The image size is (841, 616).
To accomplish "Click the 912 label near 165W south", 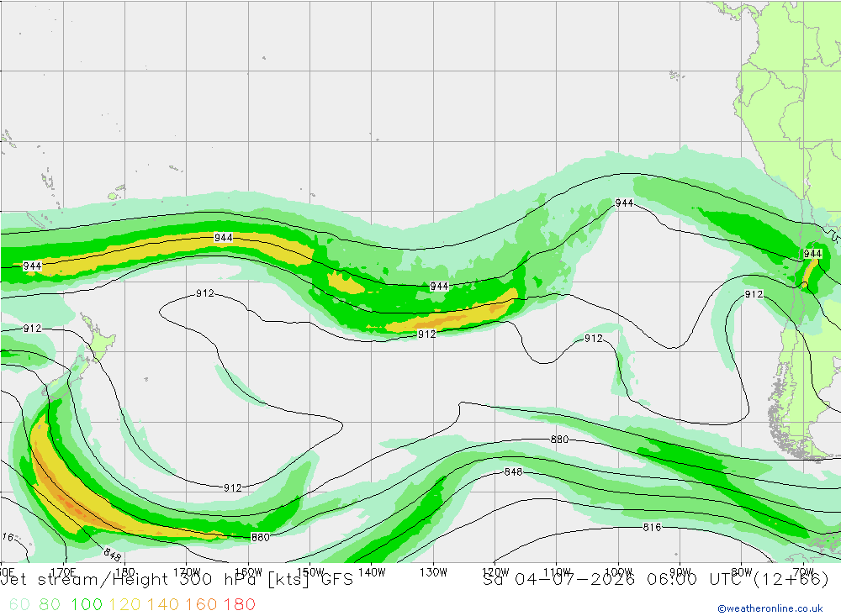I will (x=232, y=487).
